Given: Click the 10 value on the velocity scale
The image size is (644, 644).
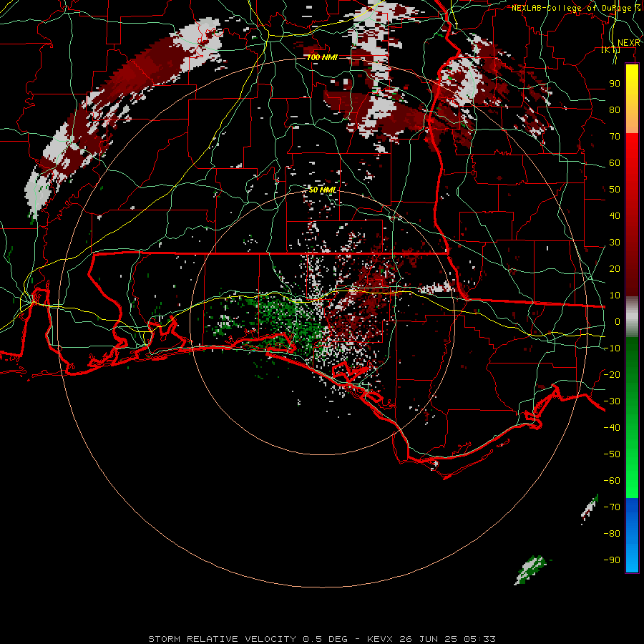Looking at the screenshot, I should pyautogui.click(x=615, y=296).
